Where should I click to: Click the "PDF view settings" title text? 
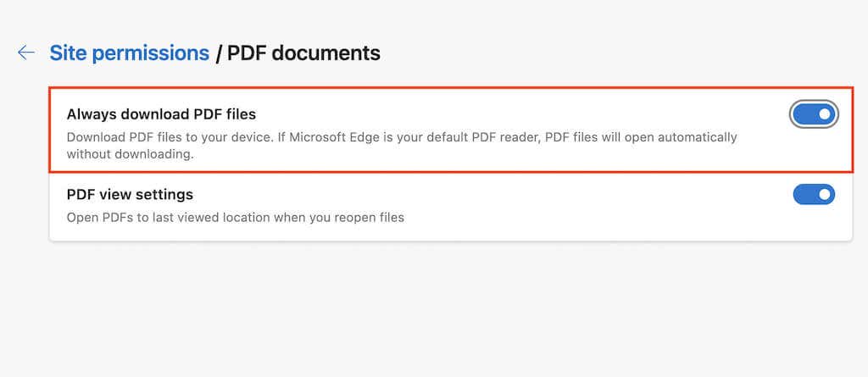pyautogui.click(x=130, y=195)
